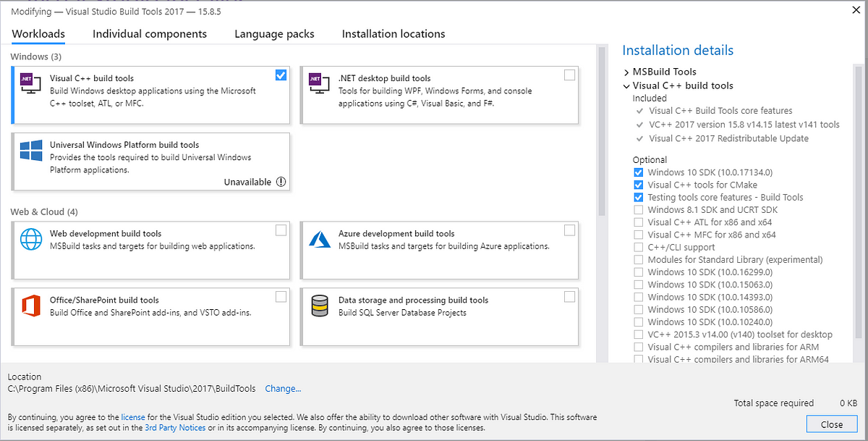Click the Web development globe icon
This screenshot has width=868, height=441.
(30, 239)
